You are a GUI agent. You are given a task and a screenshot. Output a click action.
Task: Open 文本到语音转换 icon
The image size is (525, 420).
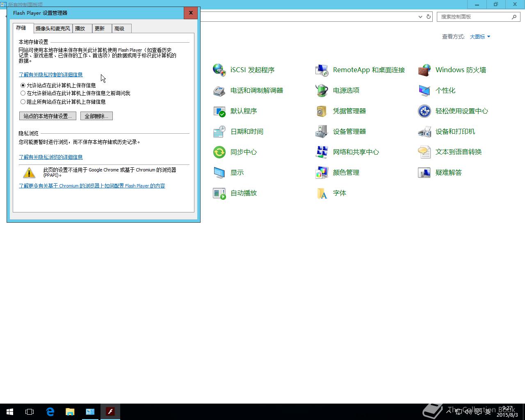pyautogui.click(x=425, y=152)
